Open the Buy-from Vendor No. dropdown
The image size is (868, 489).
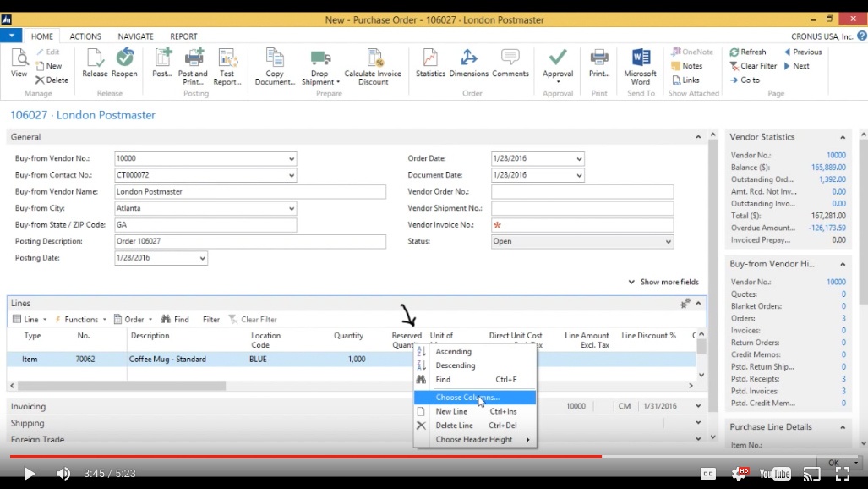(292, 157)
